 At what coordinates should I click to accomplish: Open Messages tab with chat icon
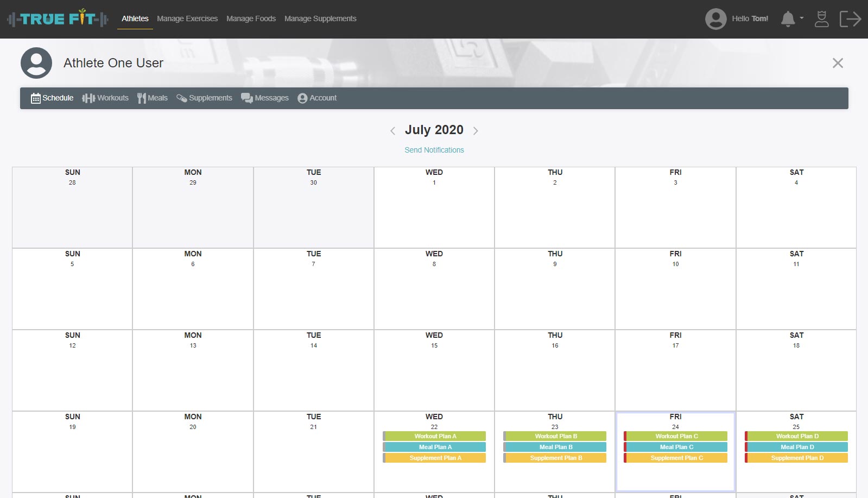(x=265, y=98)
